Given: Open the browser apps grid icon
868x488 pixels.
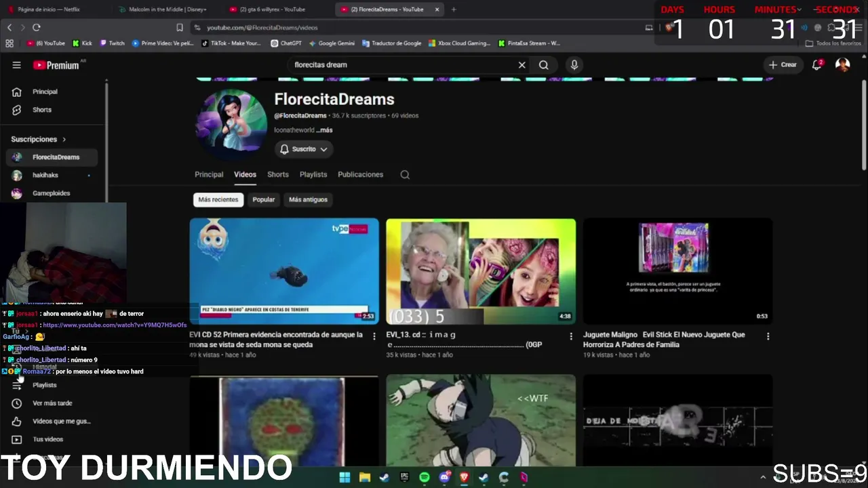Looking at the screenshot, I should point(9,43).
